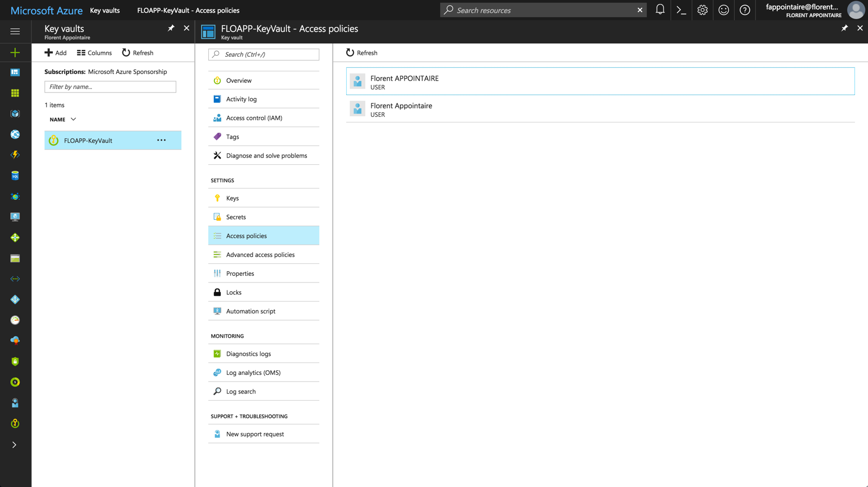The image size is (868, 487).
Task: Click the Key vaults breadcrumb
Action: [x=105, y=10]
